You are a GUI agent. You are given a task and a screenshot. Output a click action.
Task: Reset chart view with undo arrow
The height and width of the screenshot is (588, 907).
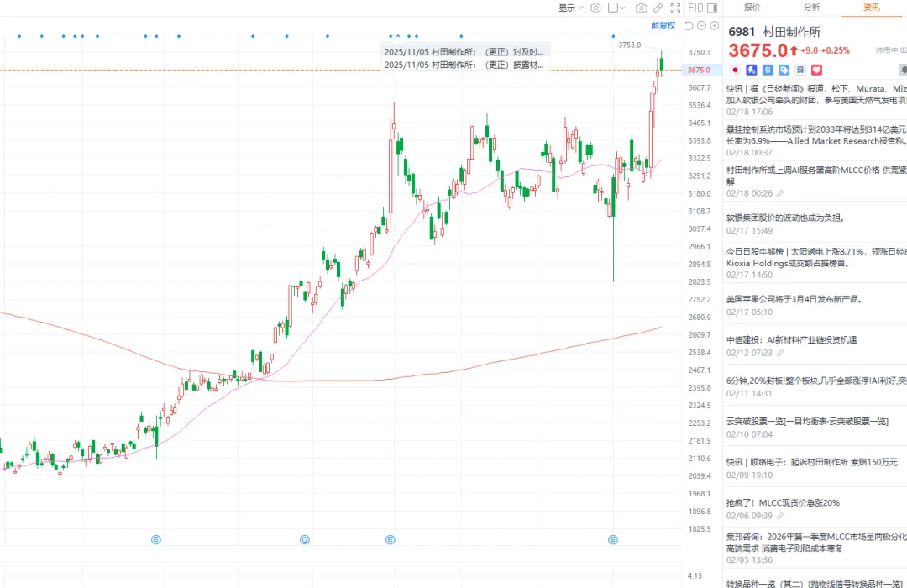click(x=689, y=25)
